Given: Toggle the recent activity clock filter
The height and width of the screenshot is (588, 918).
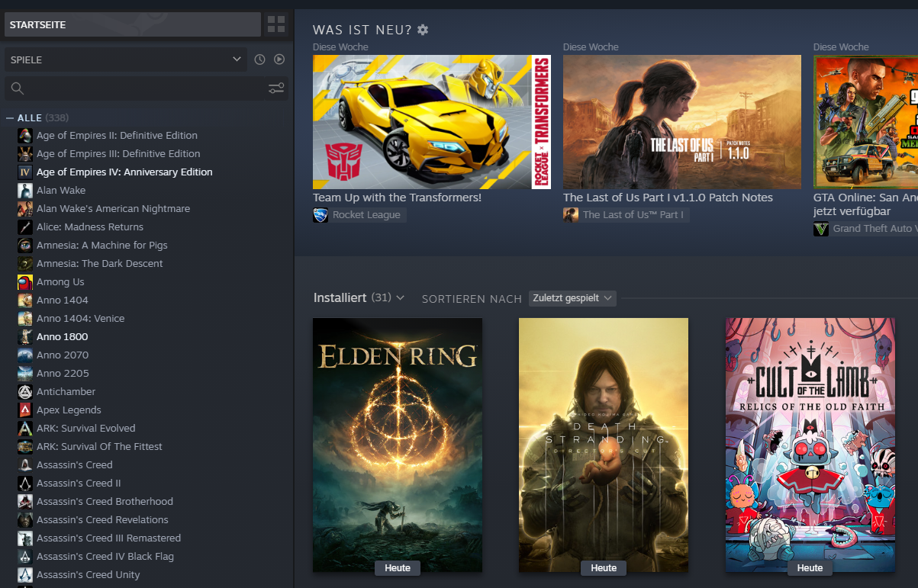Looking at the screenshot, I should pos(259,59).
